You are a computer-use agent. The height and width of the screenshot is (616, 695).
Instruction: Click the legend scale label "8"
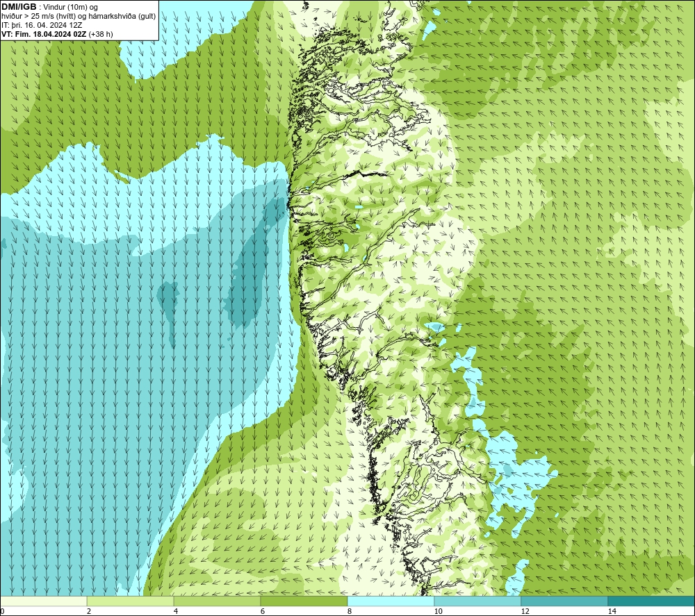click(350, 611)
